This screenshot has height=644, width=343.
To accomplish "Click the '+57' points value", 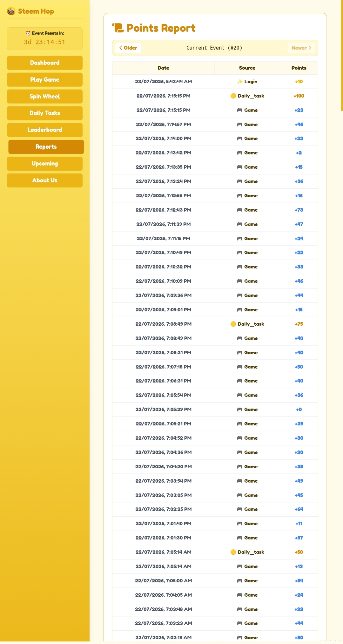I will (299, 538).
